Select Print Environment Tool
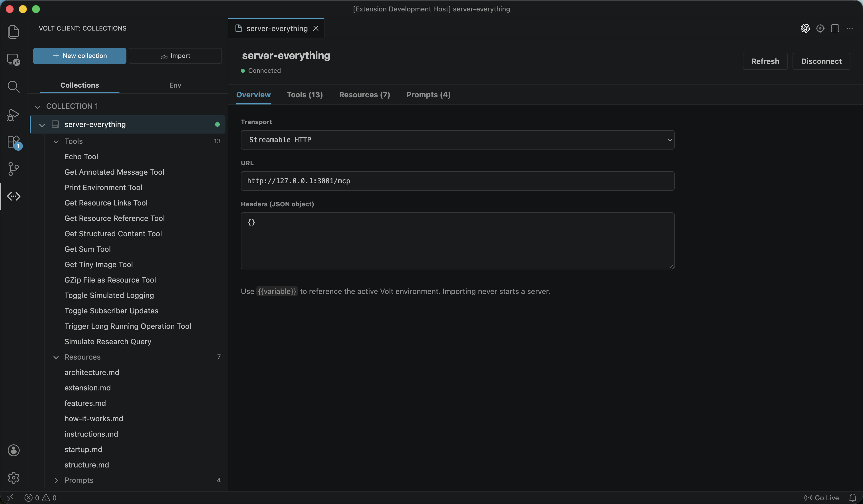The image size is (863, 504). point(103,188)
